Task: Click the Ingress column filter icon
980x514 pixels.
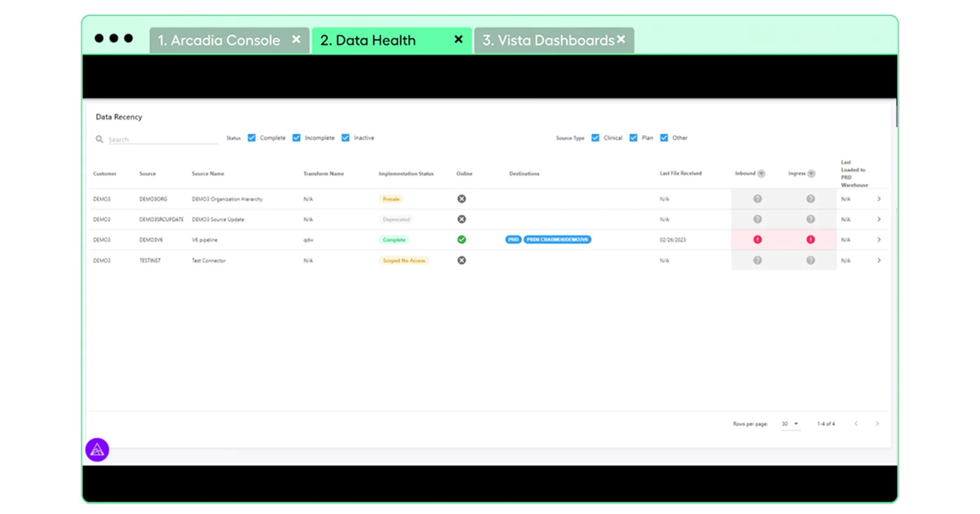Action: 811,174
